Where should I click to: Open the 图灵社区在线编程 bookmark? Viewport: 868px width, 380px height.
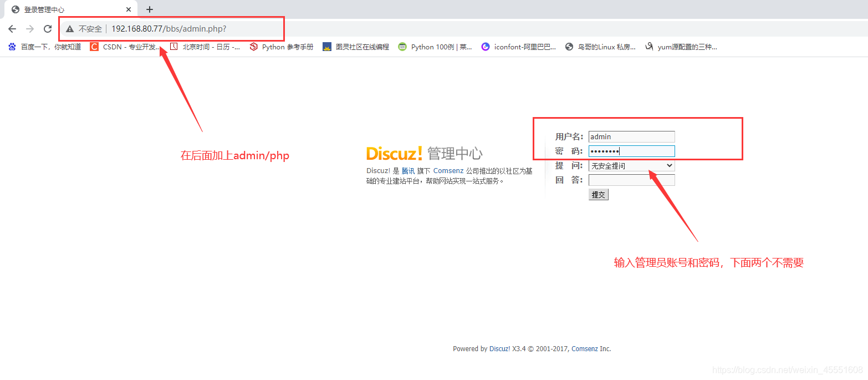click(356, 47)
